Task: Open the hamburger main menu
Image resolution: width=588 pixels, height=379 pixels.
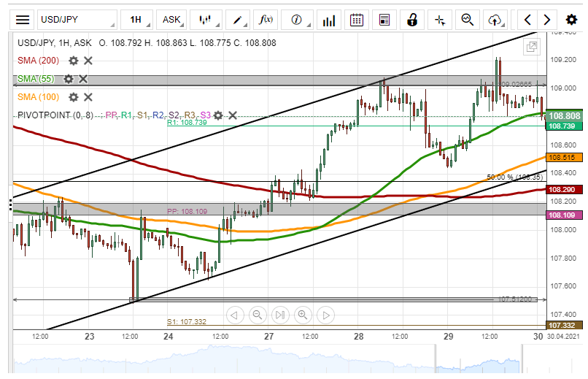Action: [x=23, y=20]
